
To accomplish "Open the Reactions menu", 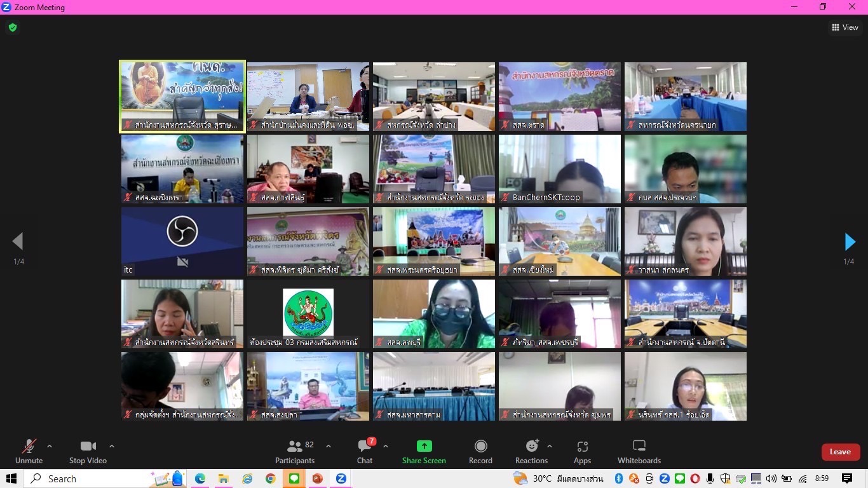I will click(531, 447).
